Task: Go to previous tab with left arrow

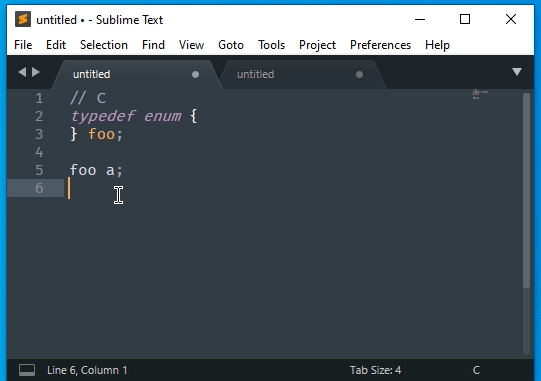Action: [22, 72]
